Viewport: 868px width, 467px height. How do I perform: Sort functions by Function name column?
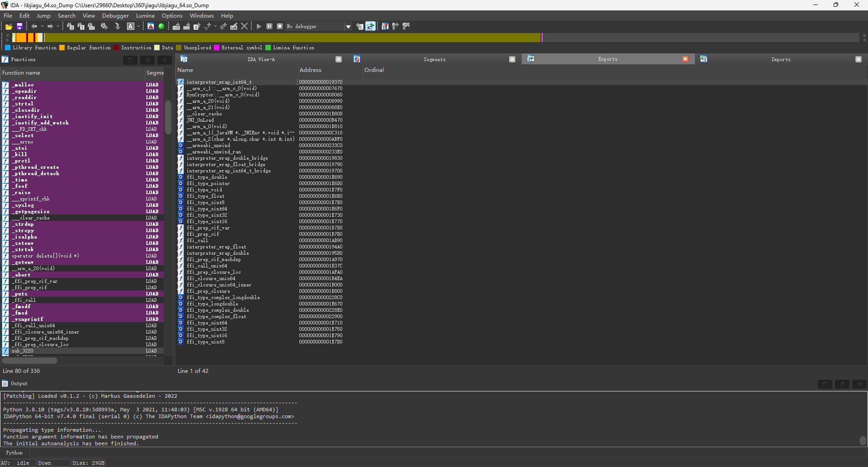pos(72,73)
